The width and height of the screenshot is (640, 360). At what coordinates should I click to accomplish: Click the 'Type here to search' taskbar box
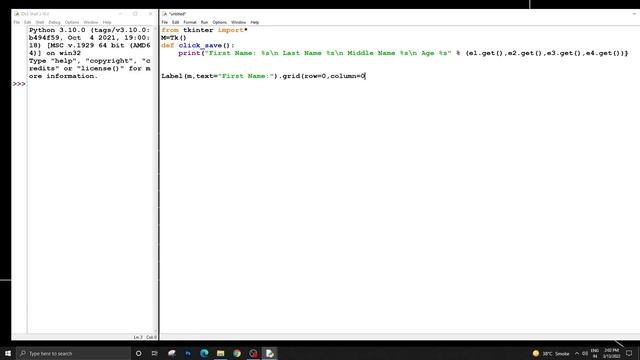(x=73, y=353)
